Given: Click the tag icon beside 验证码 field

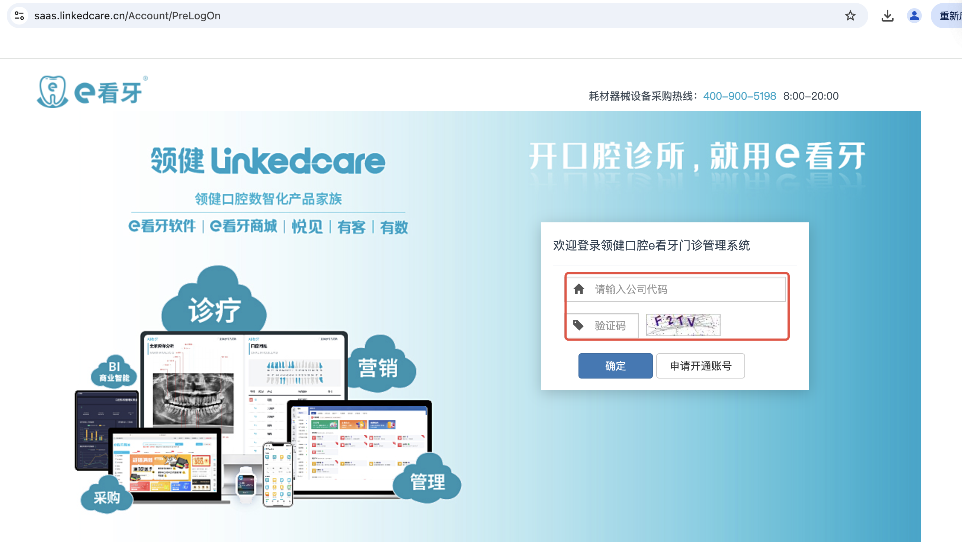Looking at the screenshot, I should click(x=578, y=325).
